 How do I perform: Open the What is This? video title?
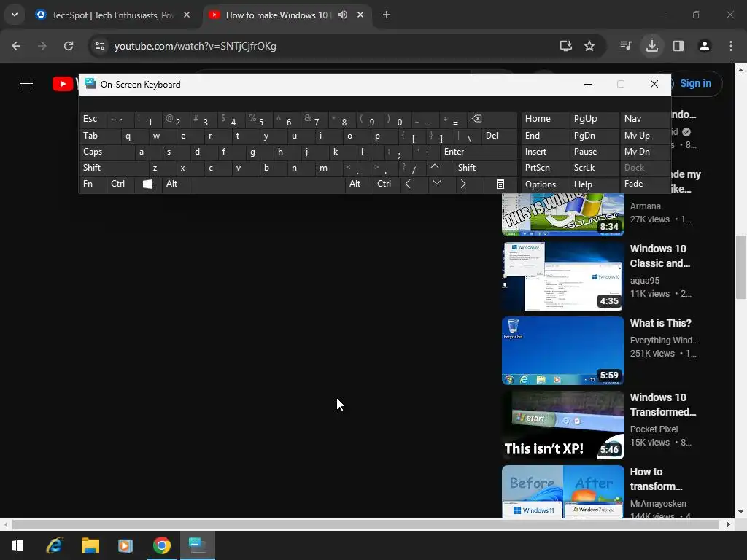(660, 323)
